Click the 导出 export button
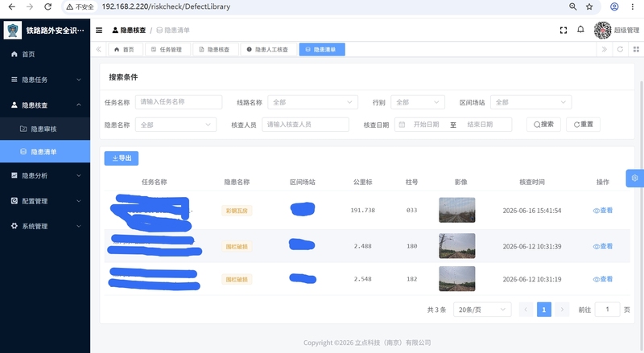644x353 pixels. [122, 158]
